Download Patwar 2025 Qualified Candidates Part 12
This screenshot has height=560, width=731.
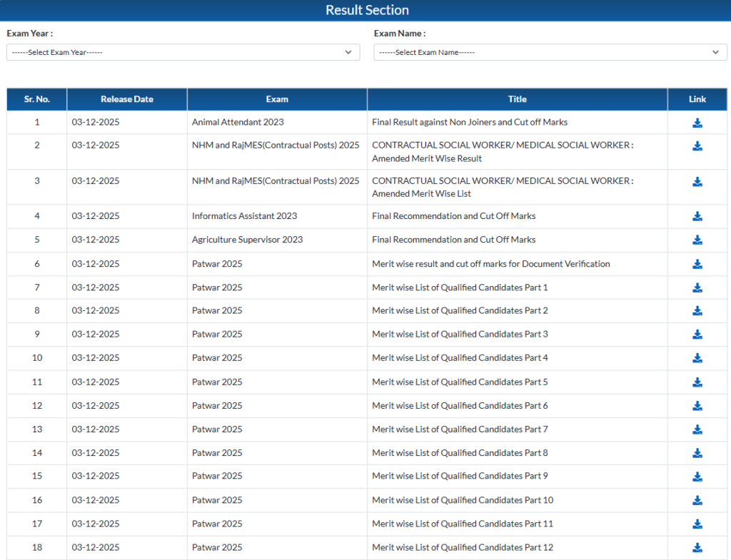tap(697, 548)
